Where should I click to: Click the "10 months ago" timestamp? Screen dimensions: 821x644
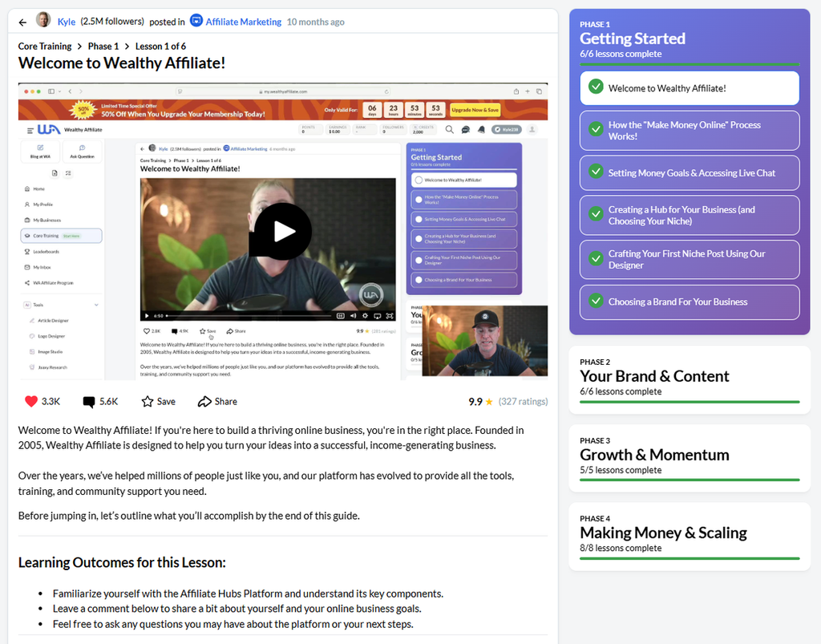click(x=316, y=22)
